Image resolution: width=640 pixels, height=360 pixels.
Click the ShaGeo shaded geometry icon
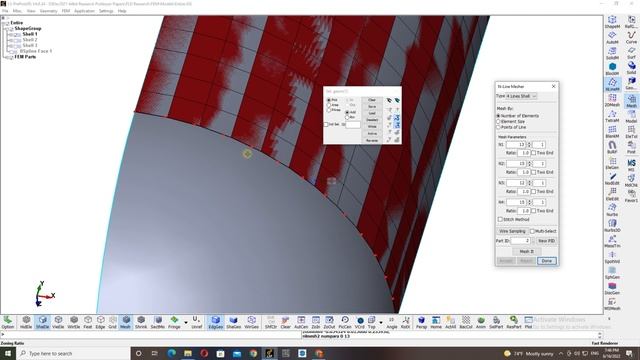(x=233, y=322)
